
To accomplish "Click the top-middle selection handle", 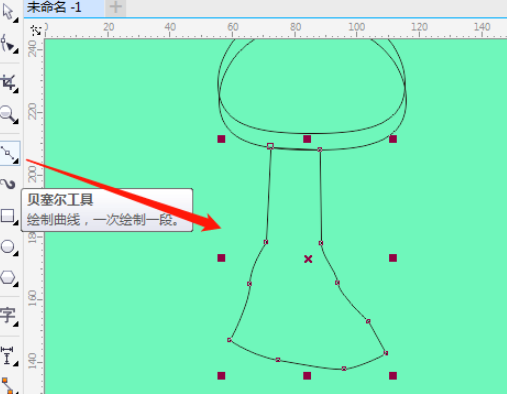I will [307, 139].
